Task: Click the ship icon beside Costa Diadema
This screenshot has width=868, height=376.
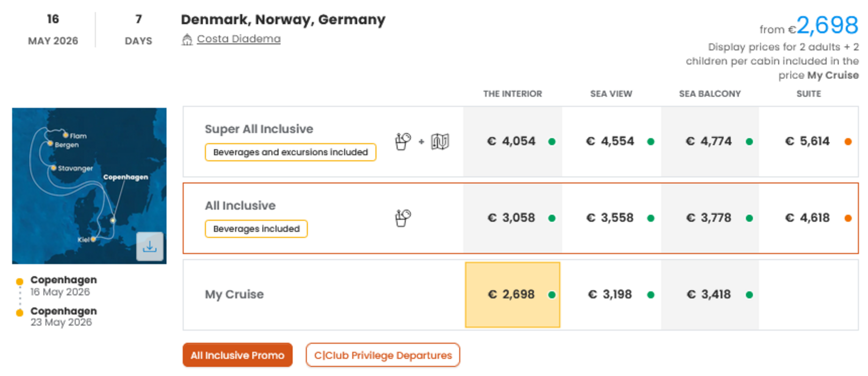Action: [187, 39]
